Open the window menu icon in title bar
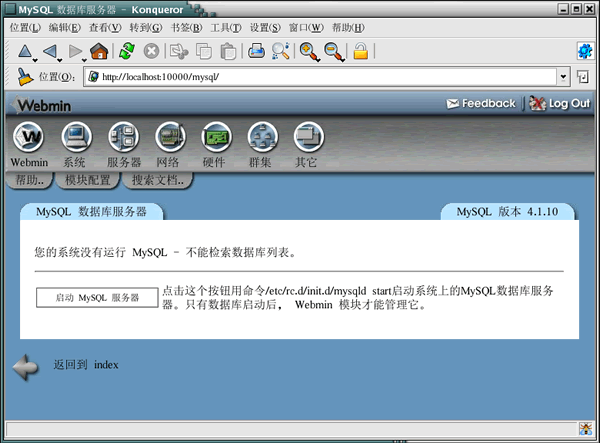600x443 pixels. coord(11,9)
